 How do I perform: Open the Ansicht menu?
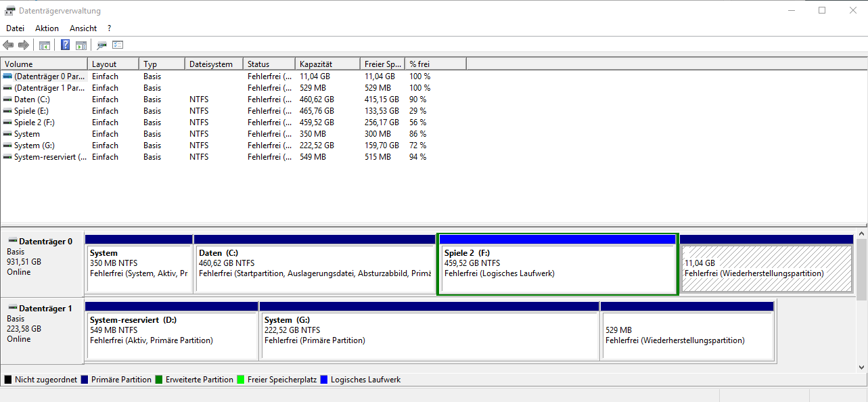click(83, 28)
